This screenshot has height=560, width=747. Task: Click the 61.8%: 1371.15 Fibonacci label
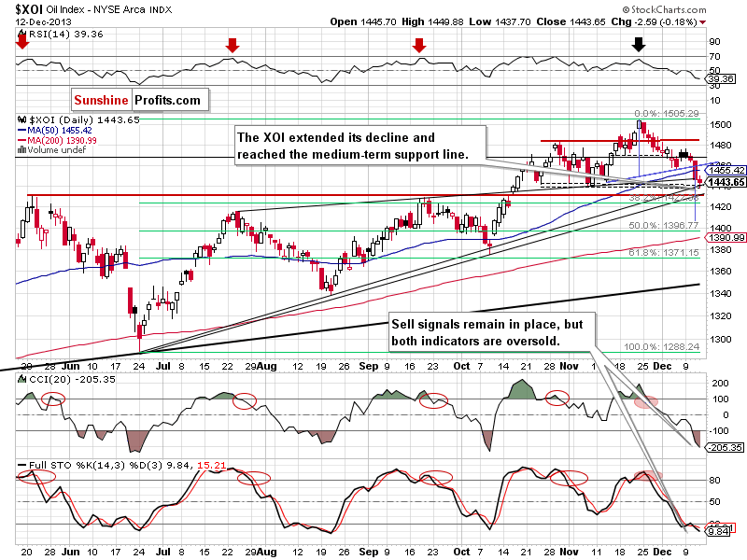pos(664,252)
